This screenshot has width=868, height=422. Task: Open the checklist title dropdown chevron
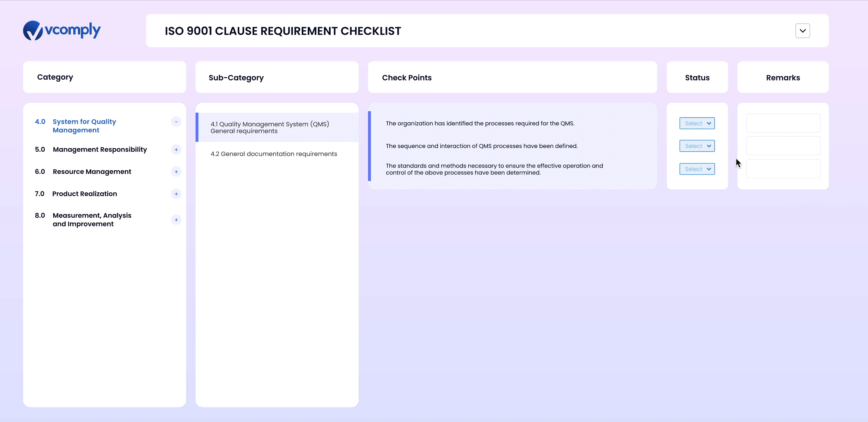[802, 31]
